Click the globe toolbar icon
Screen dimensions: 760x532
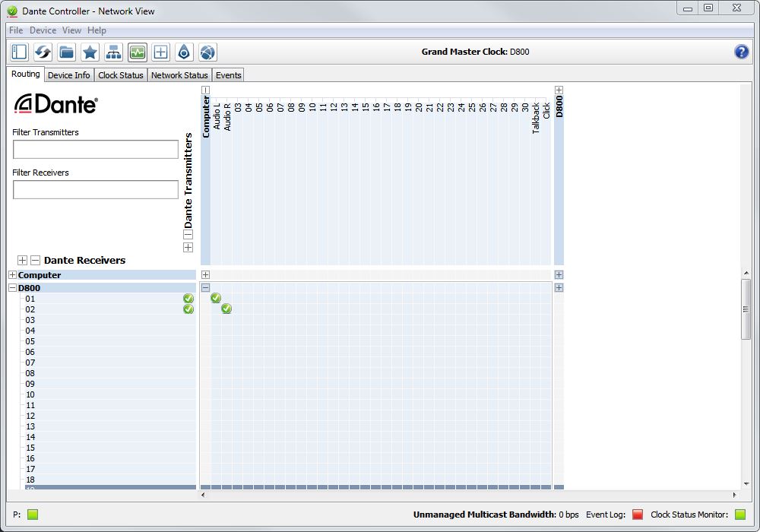(x=207, y=52)
